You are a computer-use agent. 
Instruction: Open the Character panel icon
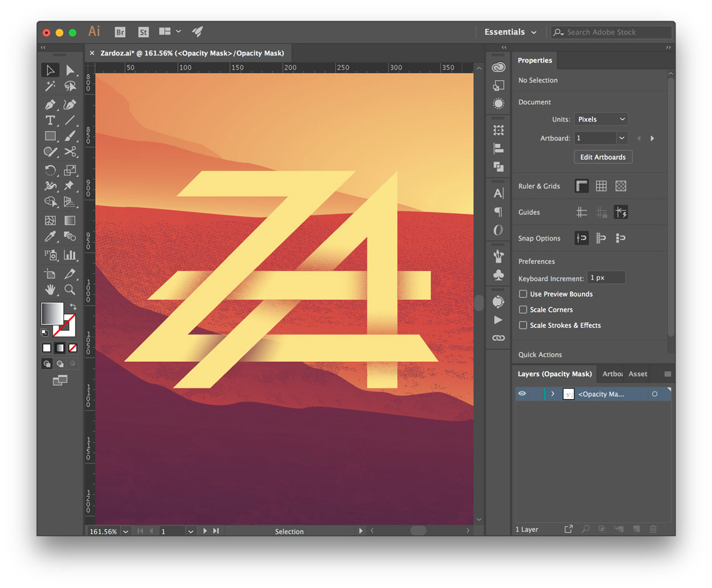(499, 194)
